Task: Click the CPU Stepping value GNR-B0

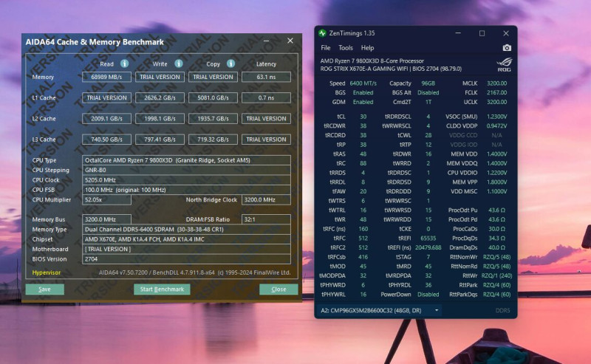Action: point(186,170)
